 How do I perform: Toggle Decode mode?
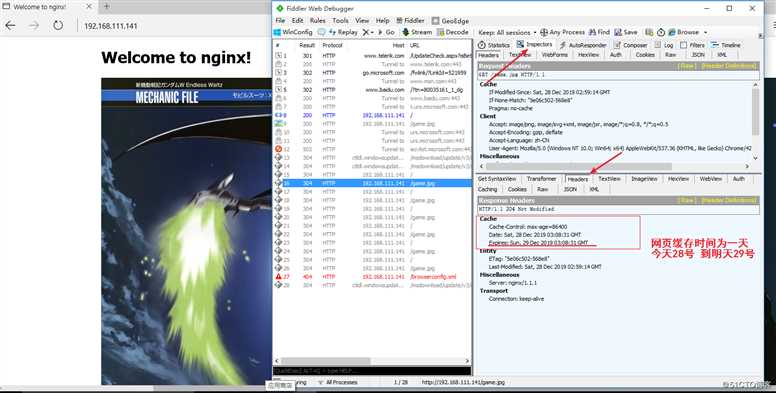[452, 32]
